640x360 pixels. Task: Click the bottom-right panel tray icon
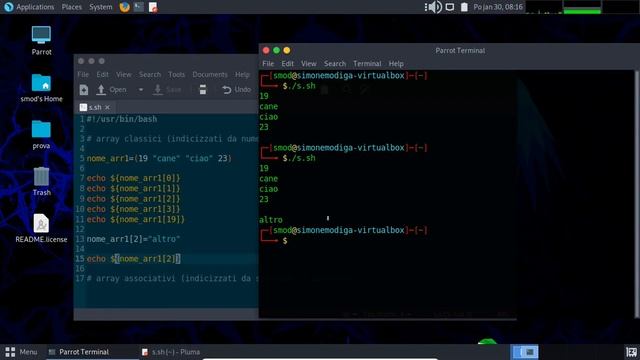(x=631, y=352)
